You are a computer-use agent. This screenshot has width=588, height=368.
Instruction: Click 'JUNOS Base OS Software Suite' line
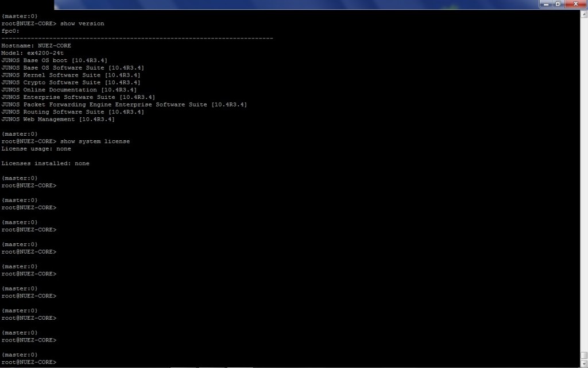tap(72, 68)
